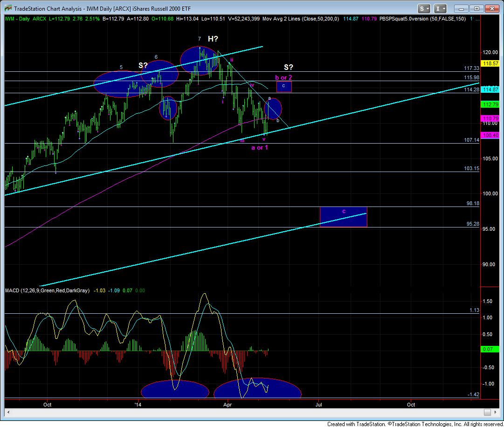
Task: Select the PBSPSquat5.0version indicator label
Action: [x=409, y=19]
